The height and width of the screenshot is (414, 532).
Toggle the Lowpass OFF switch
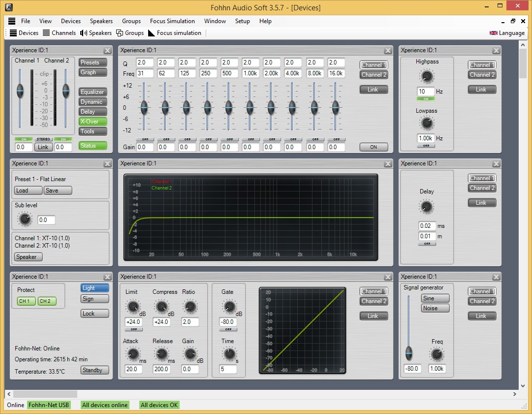426,146
